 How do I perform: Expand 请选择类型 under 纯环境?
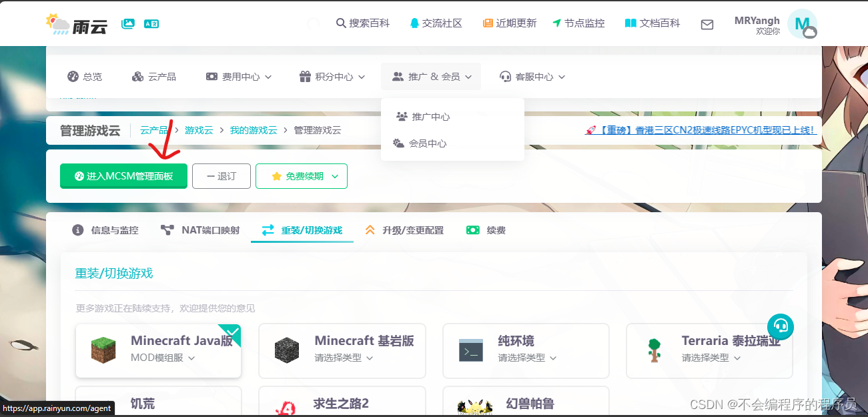tap(527, 358)
